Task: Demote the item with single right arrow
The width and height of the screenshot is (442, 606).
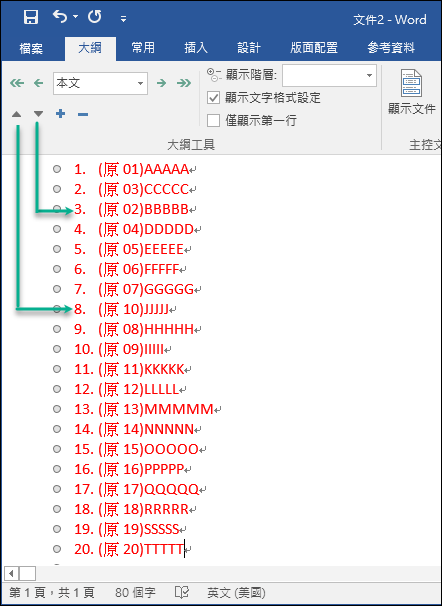Action: 162,83
